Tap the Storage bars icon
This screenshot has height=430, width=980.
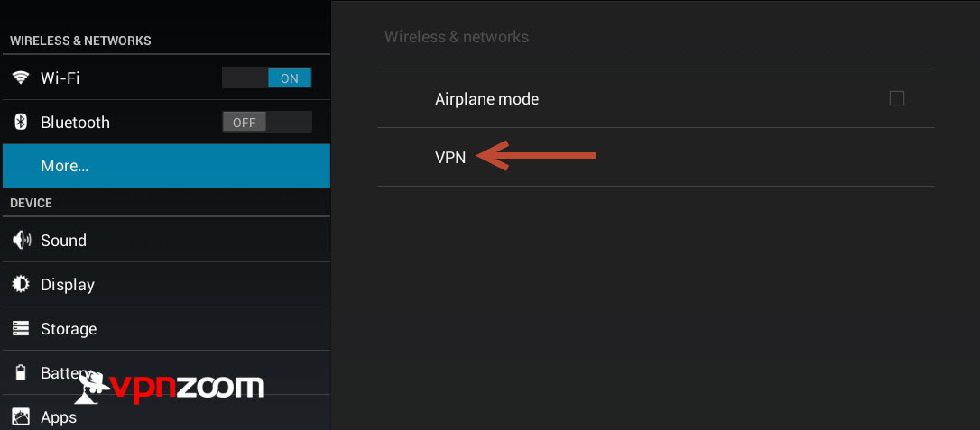pos(22,328)
